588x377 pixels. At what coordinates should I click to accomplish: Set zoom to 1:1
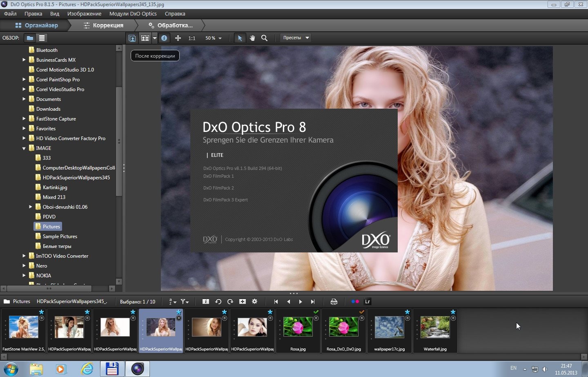192,38
